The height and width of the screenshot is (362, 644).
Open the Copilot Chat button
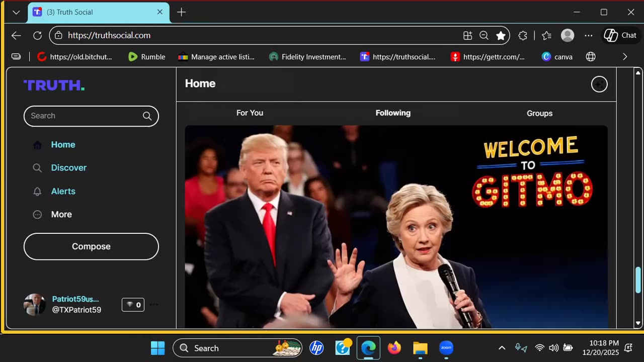point(621,35)
